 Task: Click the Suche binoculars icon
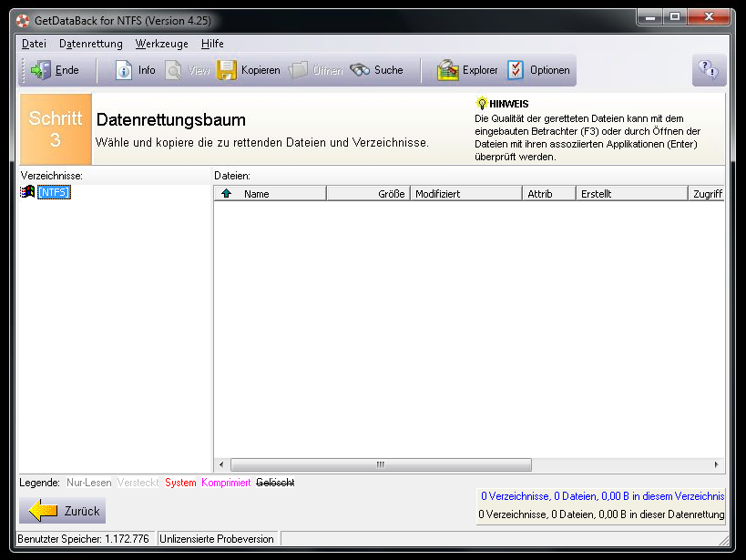[x=360, y=70]
